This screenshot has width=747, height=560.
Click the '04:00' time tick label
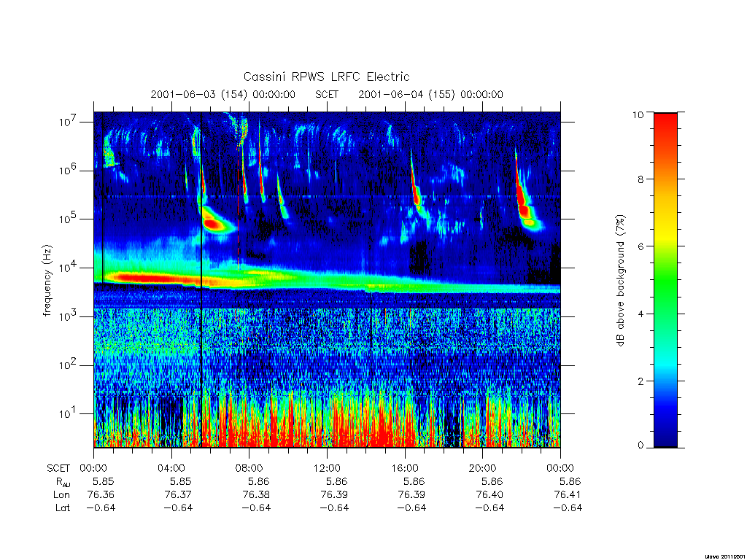[171, 469]
